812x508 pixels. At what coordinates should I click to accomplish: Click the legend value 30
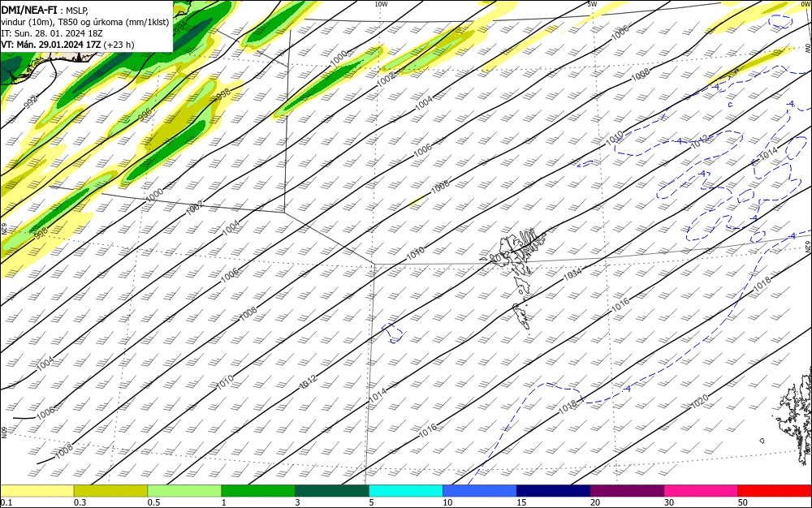pyautogui.click(x=668, y=502)
